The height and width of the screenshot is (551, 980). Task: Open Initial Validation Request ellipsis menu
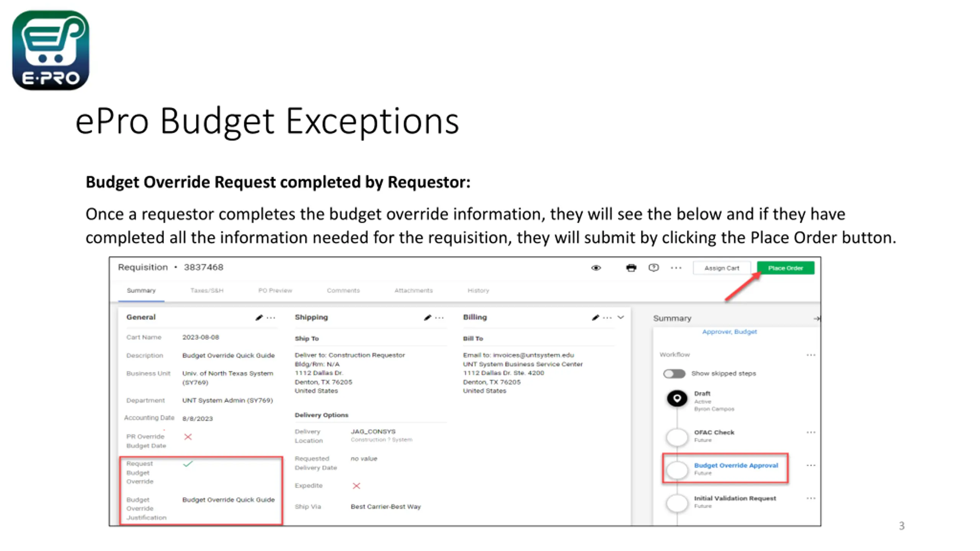pos(811,498)
